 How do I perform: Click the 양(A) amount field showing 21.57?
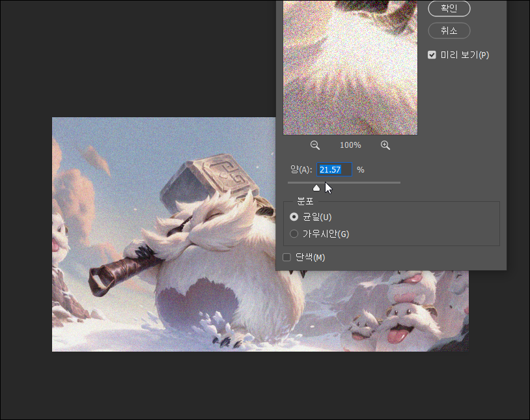(334, 169)
